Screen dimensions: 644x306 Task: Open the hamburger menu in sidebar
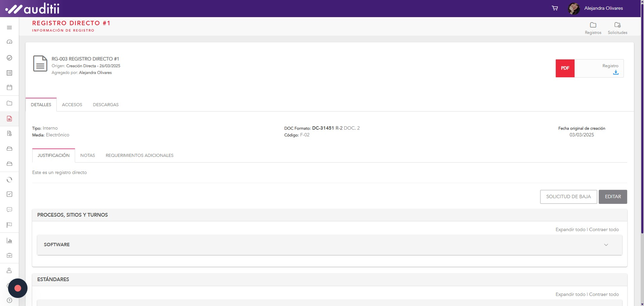[9, 28]
